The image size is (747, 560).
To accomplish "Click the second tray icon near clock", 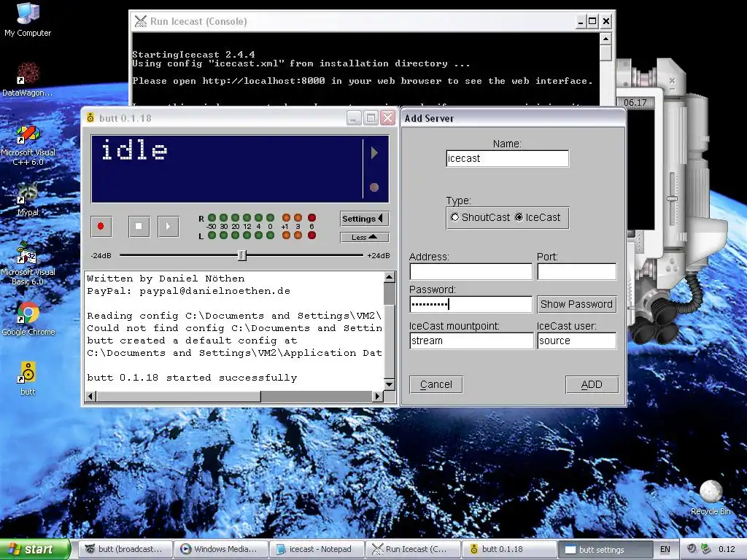I will [706, 548].
